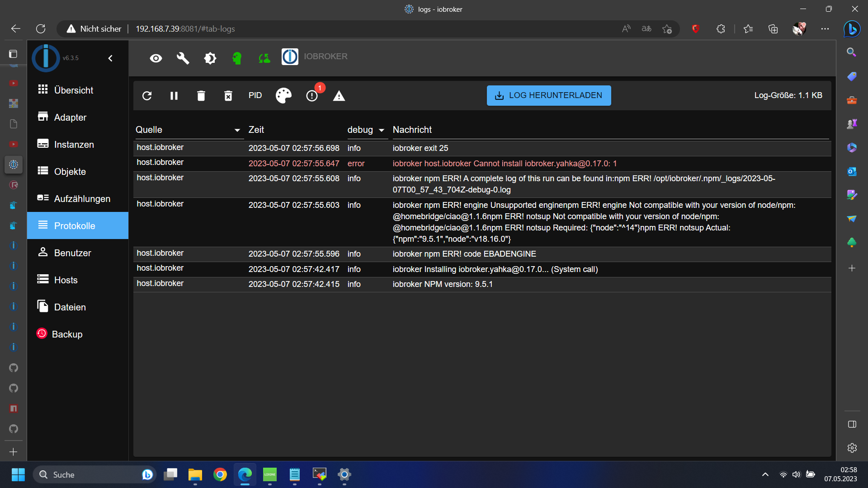The width and height of the screenshot is (868, 488).
Task: Open Benutzer page
Action: point(78,253)
